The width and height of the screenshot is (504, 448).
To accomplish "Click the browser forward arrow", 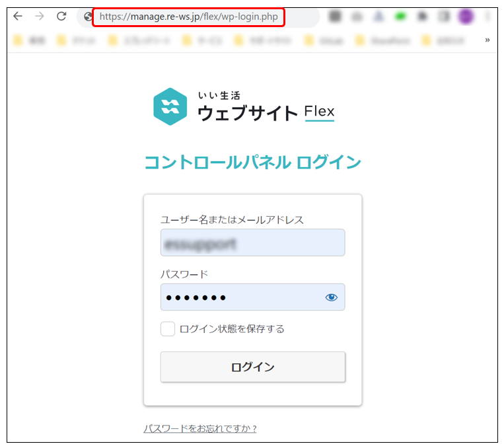I will (40, 16).
